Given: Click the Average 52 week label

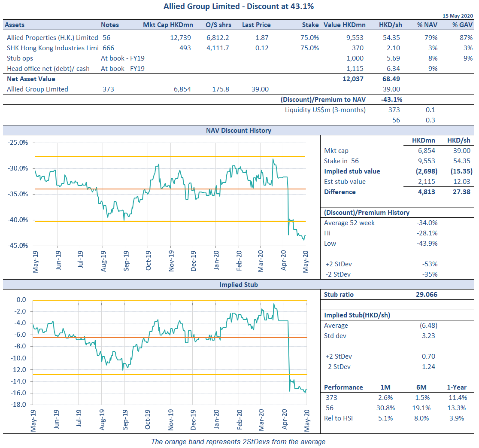Looking at the screenshot, I should point(349,222).
